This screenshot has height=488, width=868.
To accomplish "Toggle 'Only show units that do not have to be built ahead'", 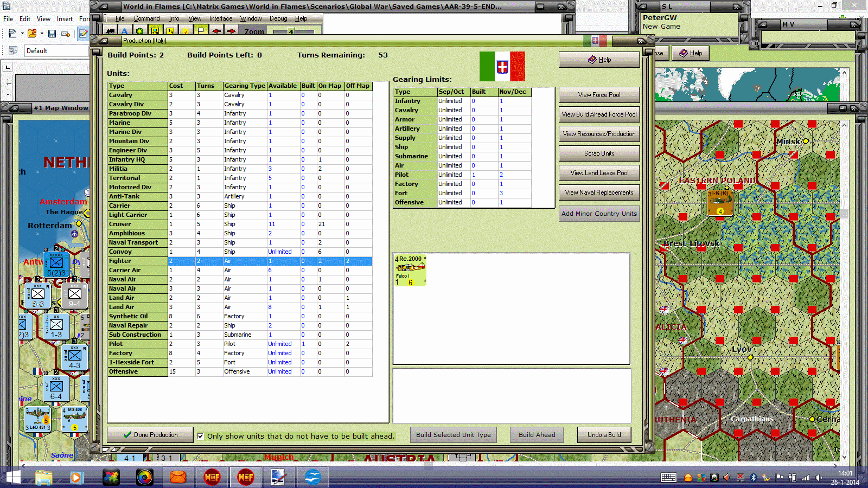I will click(201, 436).
